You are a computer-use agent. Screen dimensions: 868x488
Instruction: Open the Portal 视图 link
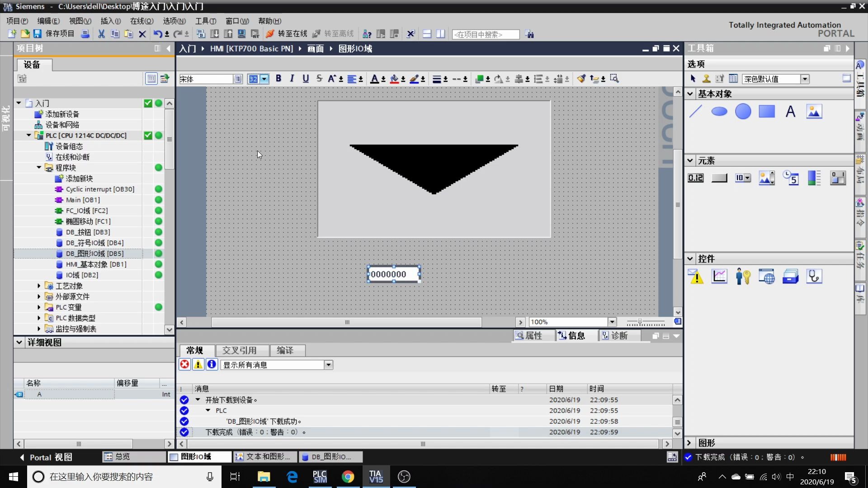(x=46, y=457)
